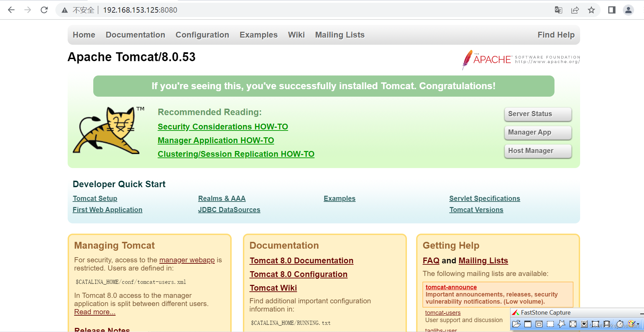Click the not-secure warning triangle icon
This screenshot has width=644, height=332.
65,10
